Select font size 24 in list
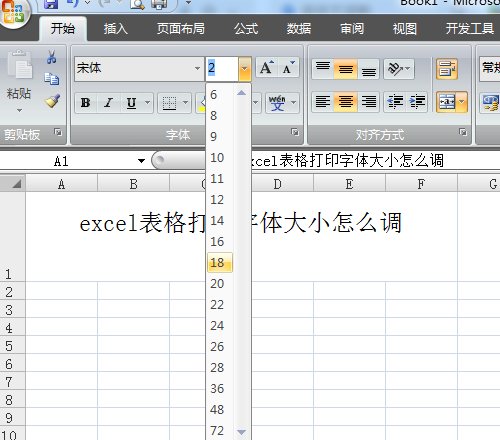 pyautogui.click(x=220, y=326)
